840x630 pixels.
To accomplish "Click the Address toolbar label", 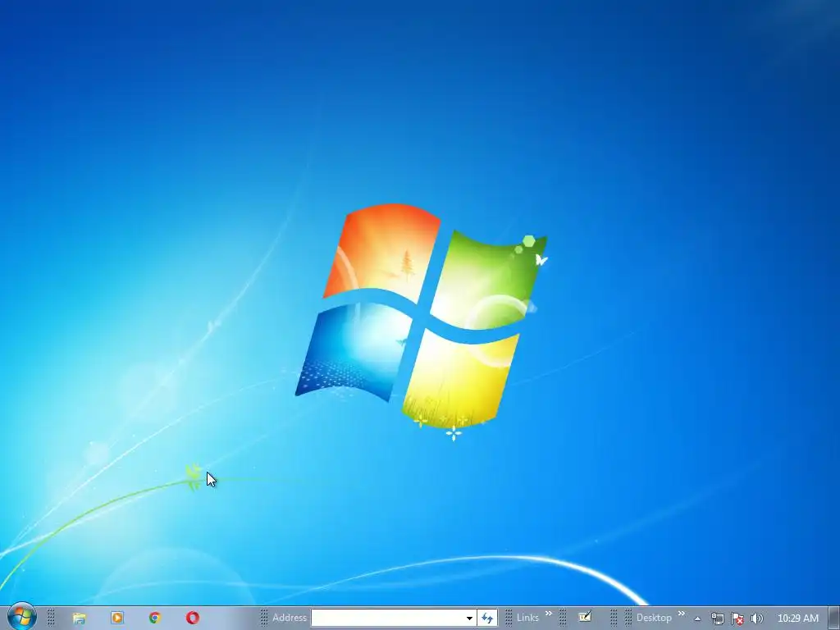I will (x=290, y=618).
